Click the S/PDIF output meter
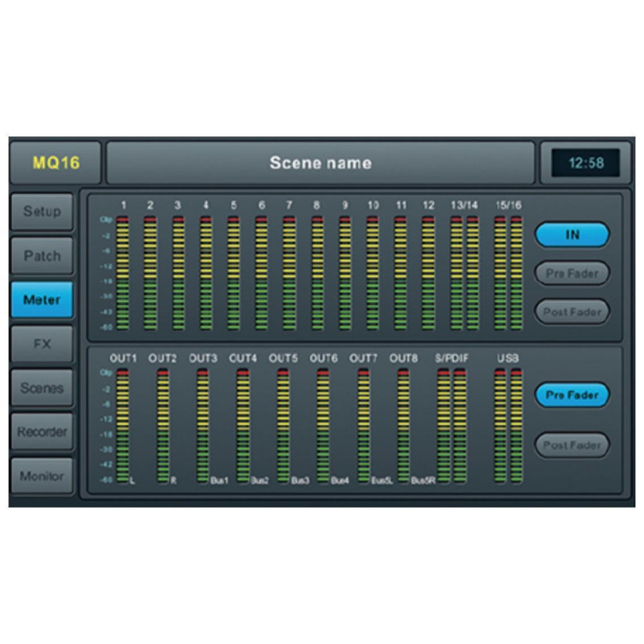 (x=452, y=427)
